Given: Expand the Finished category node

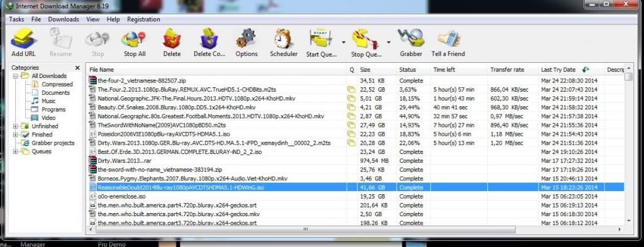Looking at the screenshot, I should [x=16, y=134].
